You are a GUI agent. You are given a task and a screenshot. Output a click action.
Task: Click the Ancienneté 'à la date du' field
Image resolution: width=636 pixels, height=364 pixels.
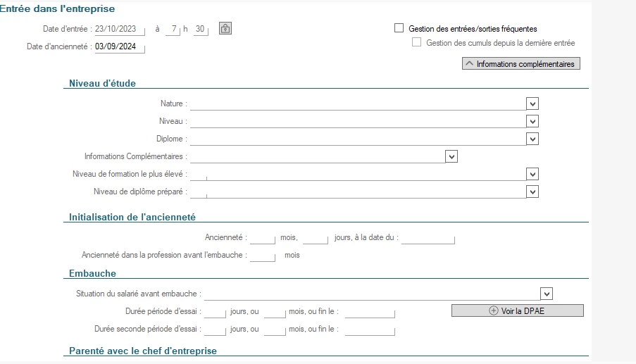pos(428,238)
